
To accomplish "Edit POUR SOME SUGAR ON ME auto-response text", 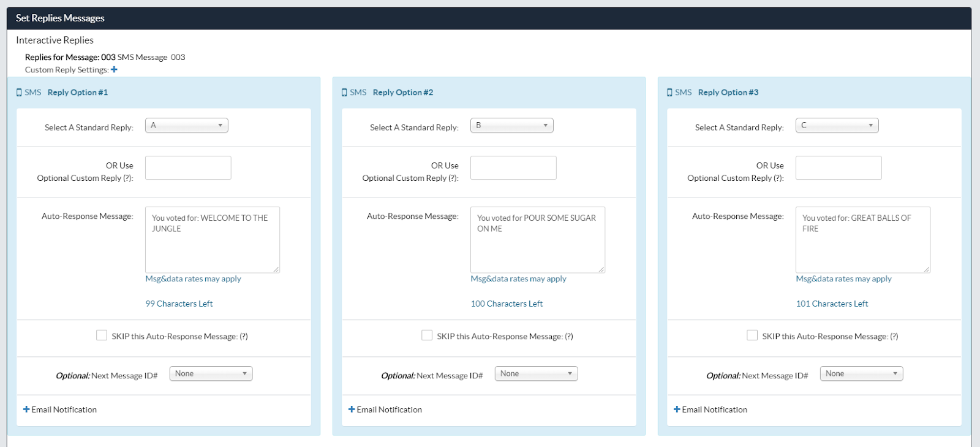I will 538,240.
